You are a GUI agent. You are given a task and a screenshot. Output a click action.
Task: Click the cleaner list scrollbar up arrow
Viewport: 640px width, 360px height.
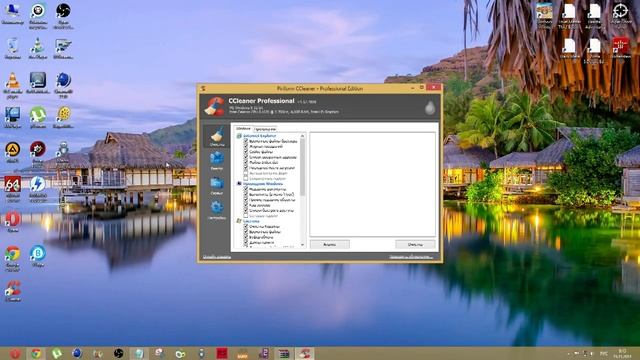click(x=302, y=136)
